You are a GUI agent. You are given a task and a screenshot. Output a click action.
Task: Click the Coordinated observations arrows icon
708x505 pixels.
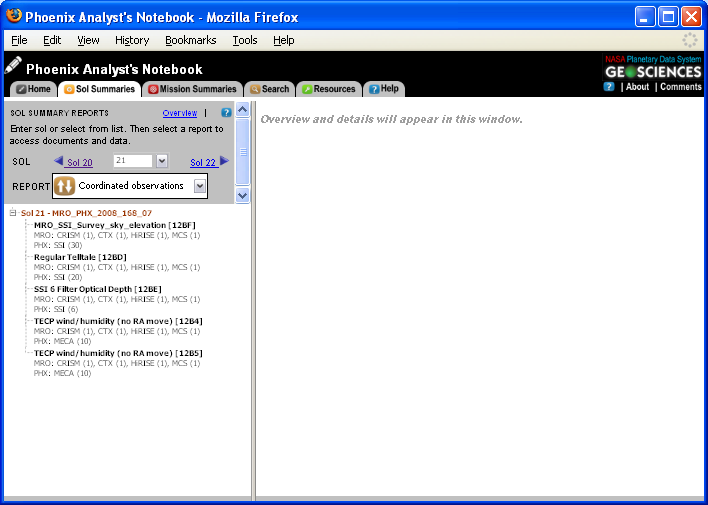(64, 186)
